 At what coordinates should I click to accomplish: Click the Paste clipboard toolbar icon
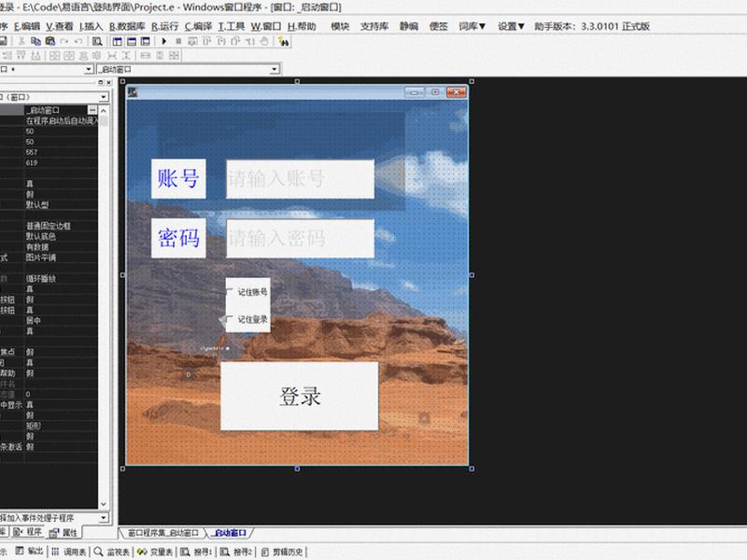[50, 41]
